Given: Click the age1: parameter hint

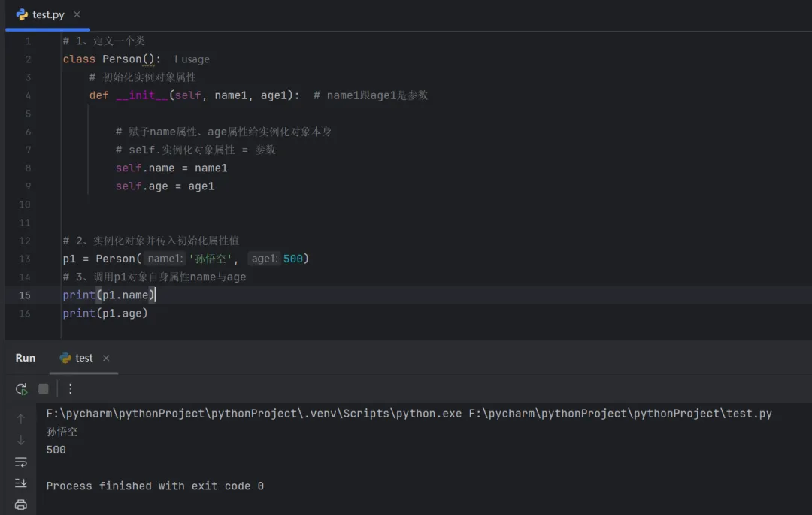Looking at the screenshot, I should [265, 259].
